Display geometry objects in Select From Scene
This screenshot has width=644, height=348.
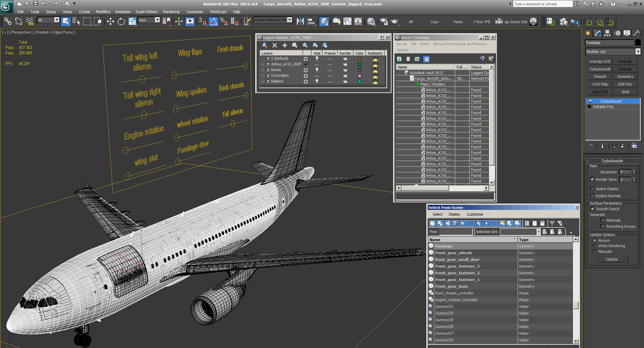pyautogui.click(x=433, y=223)
